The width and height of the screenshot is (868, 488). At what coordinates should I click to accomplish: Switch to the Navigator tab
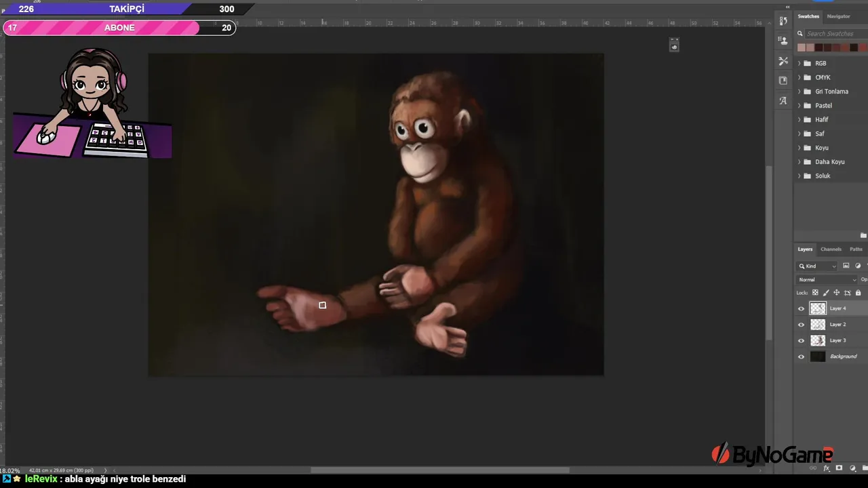click(838, 16)
